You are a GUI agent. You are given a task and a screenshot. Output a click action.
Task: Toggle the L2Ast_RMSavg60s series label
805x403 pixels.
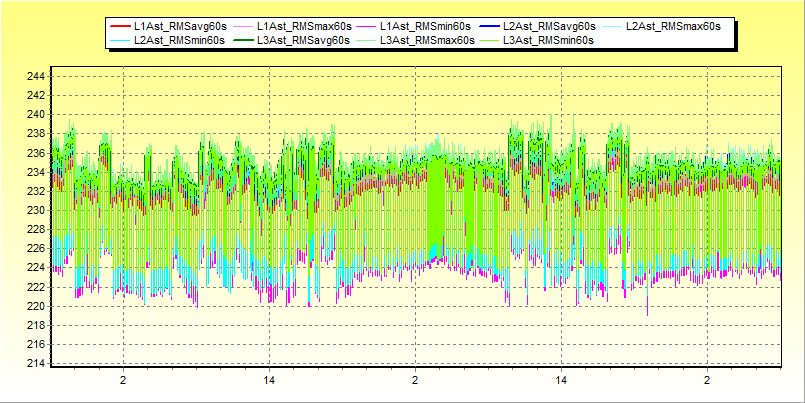[549, 25]
